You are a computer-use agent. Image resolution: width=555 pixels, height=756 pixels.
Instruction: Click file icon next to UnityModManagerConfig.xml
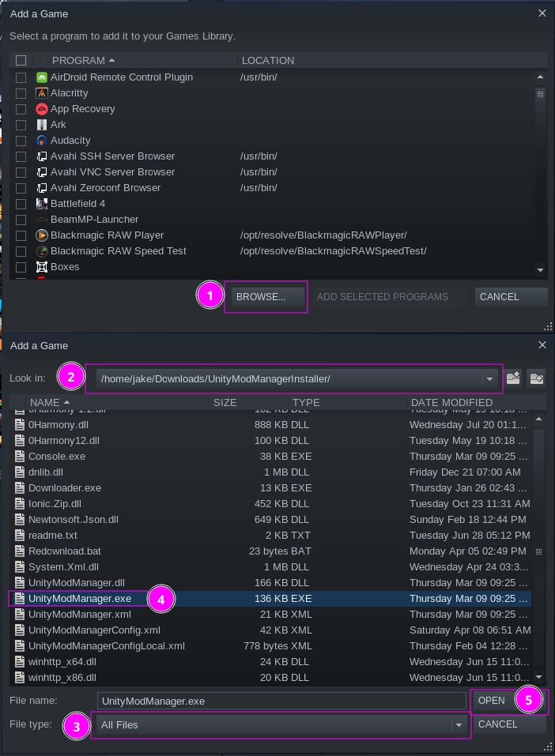20,630
